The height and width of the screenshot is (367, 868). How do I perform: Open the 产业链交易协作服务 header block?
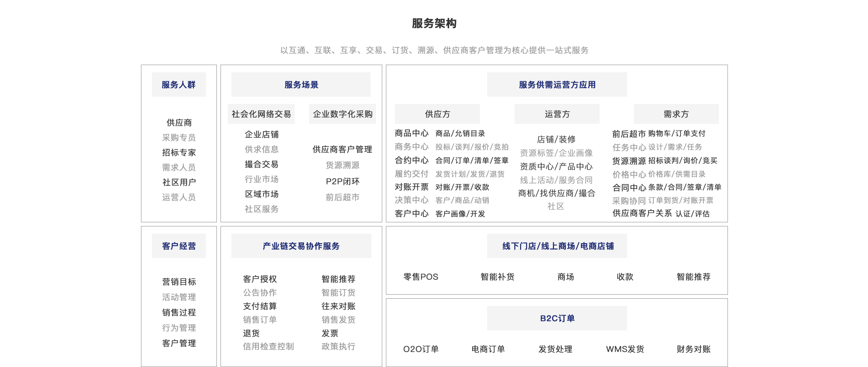[x=301, y=246]
